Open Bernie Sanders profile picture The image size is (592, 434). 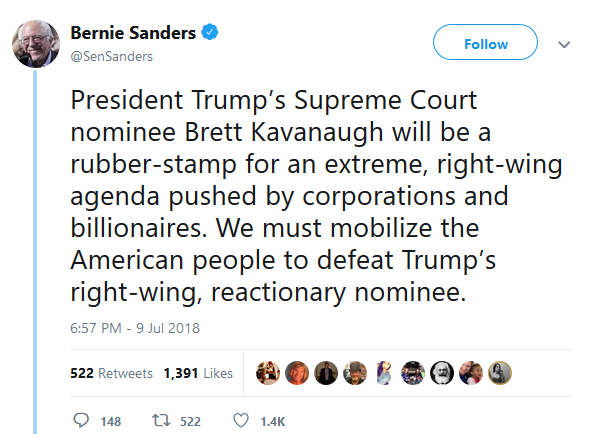(36, 44)
